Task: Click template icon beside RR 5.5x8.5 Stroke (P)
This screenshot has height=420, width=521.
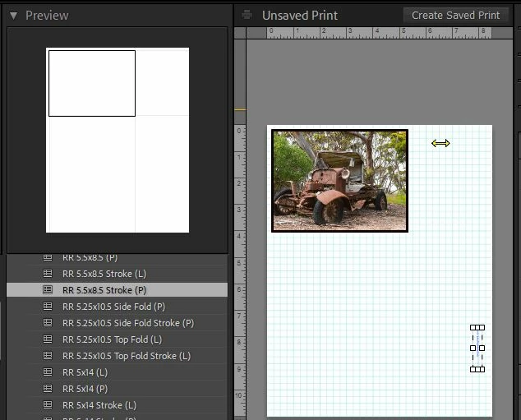Action: [48, 290]
